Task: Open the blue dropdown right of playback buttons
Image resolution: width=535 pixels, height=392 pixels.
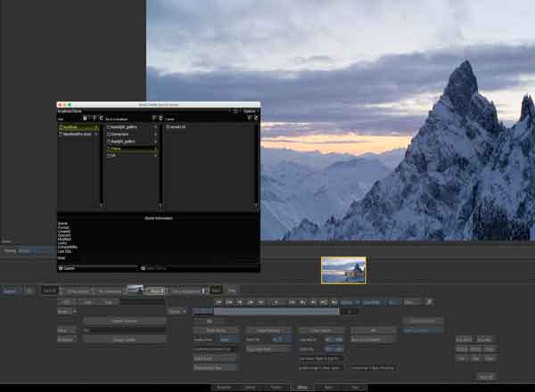Action: [x=350, y=302]
